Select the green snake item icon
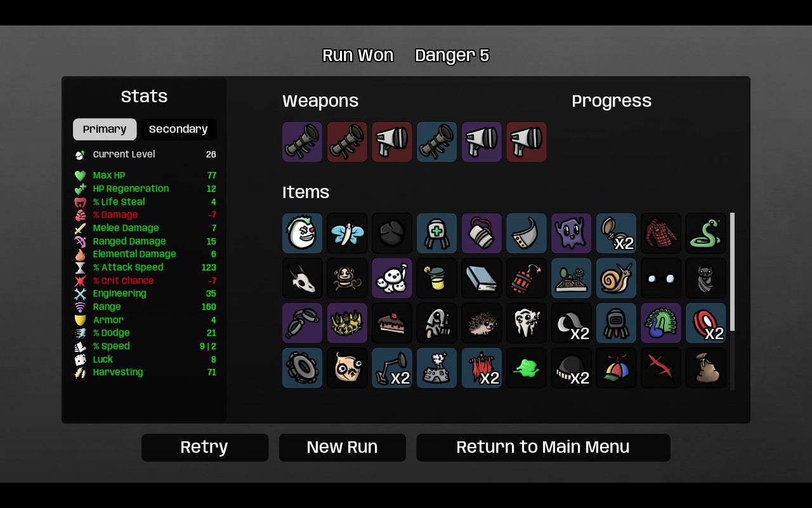This screenshot has width=812, height=508. click(705, 233)
